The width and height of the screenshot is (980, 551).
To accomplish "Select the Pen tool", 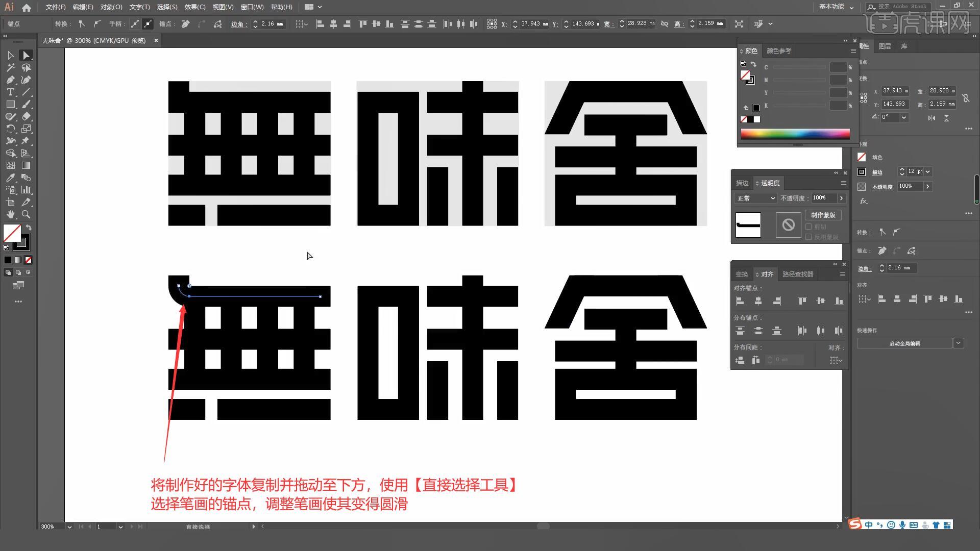I will [x=10, y=80].
